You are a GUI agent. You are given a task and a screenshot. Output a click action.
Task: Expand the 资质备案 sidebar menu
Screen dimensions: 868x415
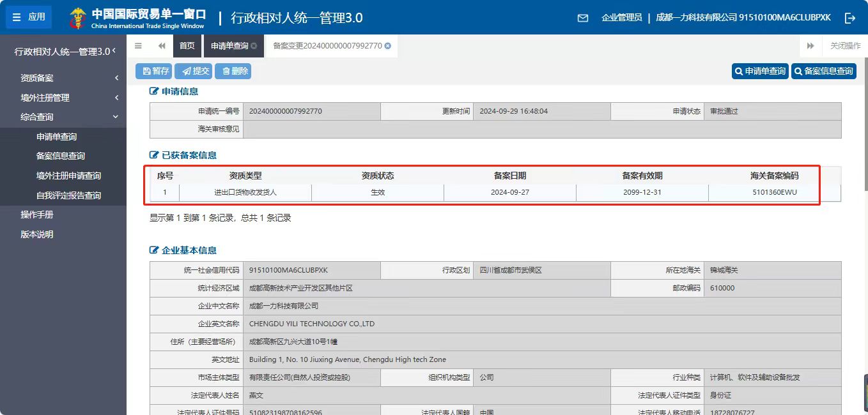click(63, 78)
